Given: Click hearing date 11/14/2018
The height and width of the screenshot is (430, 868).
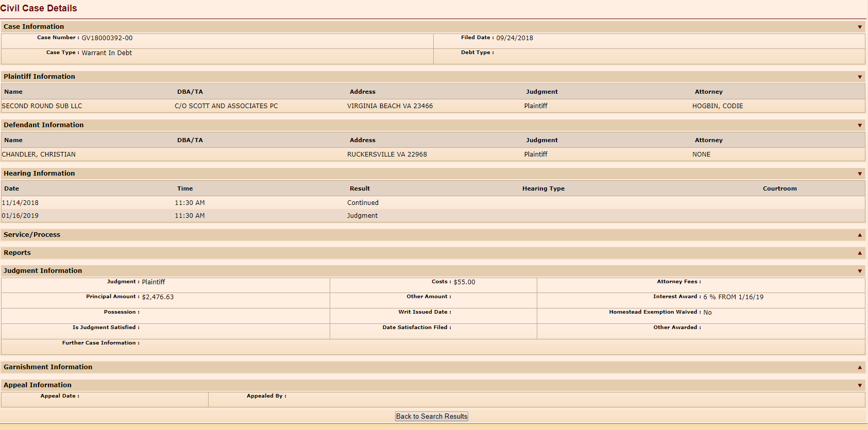Looking at the screenshot, I should tap(20, 203).
